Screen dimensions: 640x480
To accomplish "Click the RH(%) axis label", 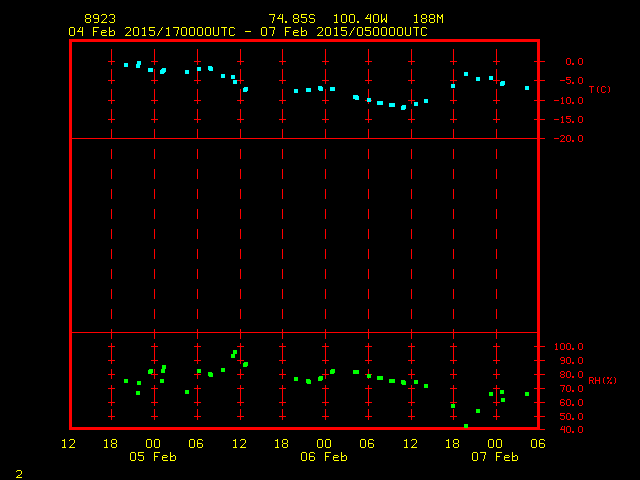I will [x=602, y=380].
